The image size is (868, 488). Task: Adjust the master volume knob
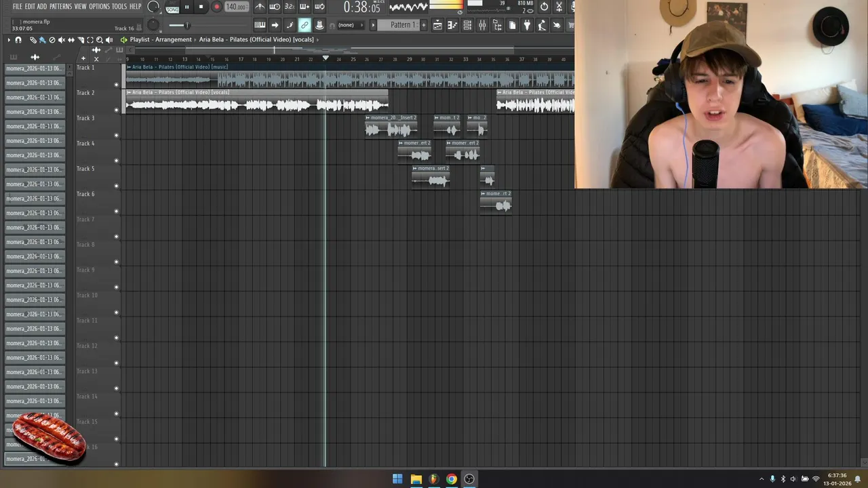pos(153,7)
